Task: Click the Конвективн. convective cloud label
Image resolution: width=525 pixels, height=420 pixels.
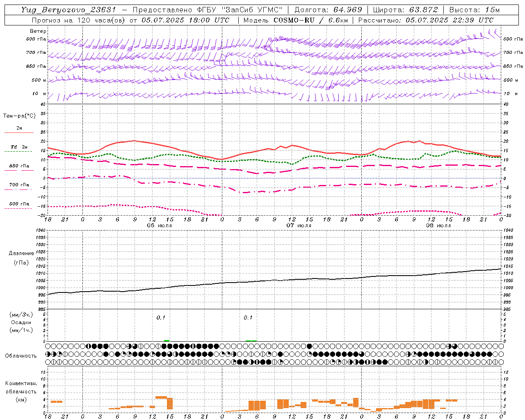Action: 21,383
